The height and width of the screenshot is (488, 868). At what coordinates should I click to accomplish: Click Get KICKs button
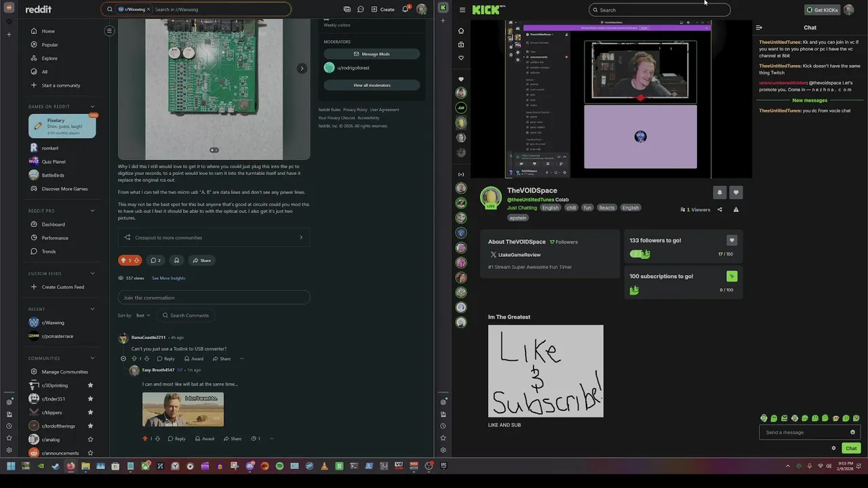pos(821,9)
